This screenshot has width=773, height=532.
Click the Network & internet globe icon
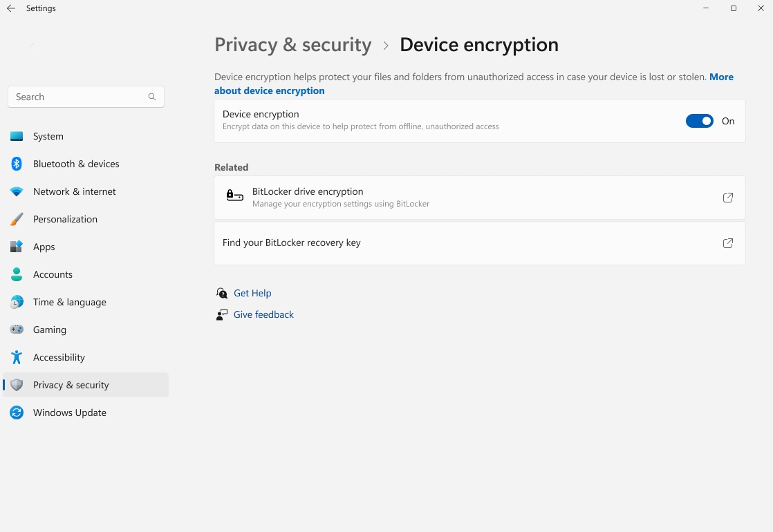point(16,191)
